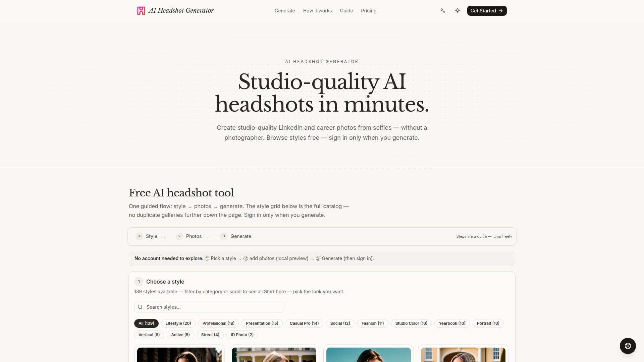
Task: Filter styles by Casual Pro (14)
Action: click(x=304, y=323)
